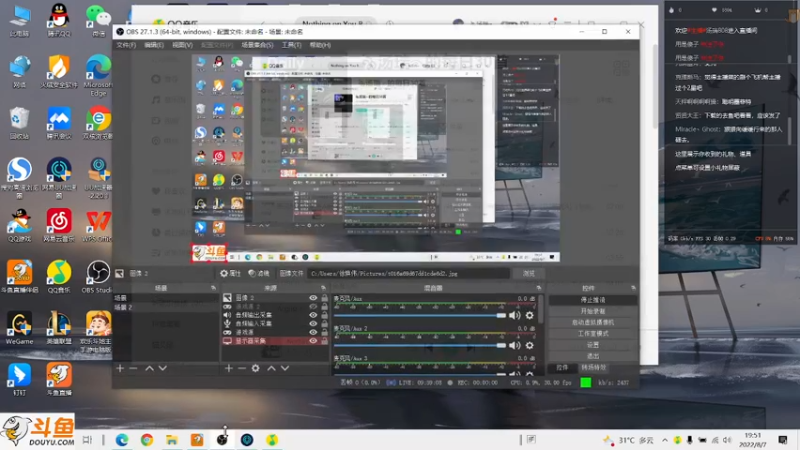Open OBS Studio desktop shortcut
800x450 pixels.
click(x=97, y=277)
